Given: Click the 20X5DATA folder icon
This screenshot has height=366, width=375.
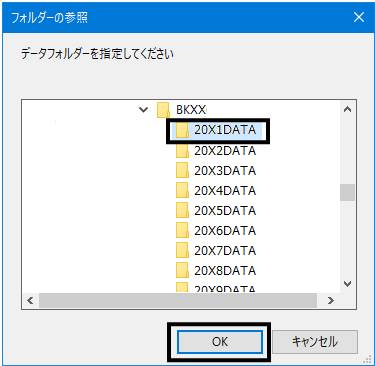Looking at the screenshot, I should coord(182,211).
